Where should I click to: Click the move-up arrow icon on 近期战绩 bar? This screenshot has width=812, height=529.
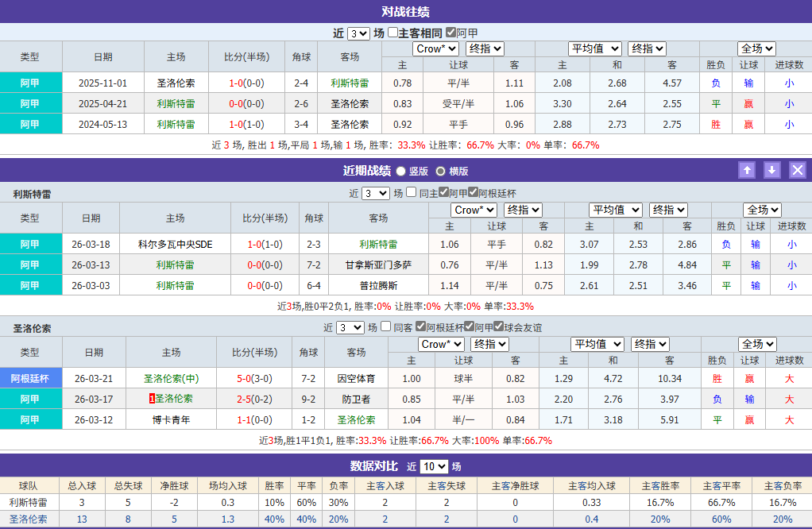(747, 170)
